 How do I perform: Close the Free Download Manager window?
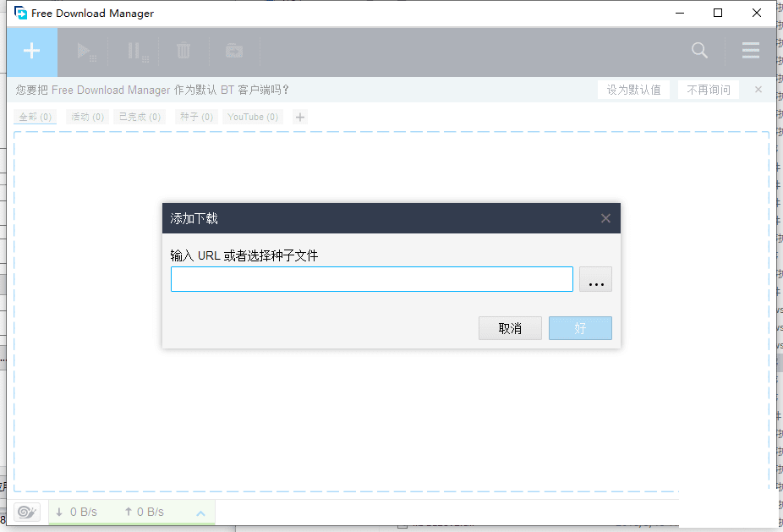[757, 13]
